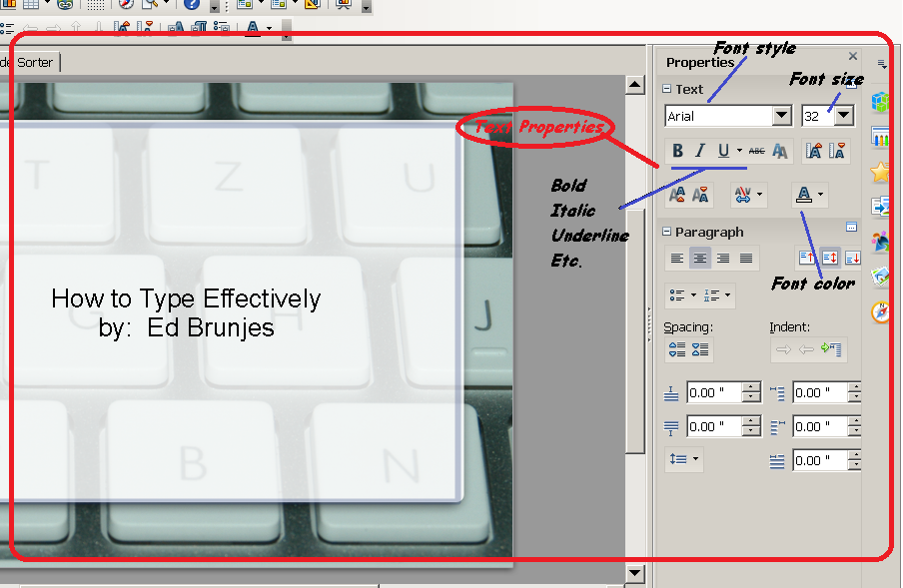Decrease below paragraph spacing value
The width and height of the screenshot is (903, 588).
click(751, 431)
